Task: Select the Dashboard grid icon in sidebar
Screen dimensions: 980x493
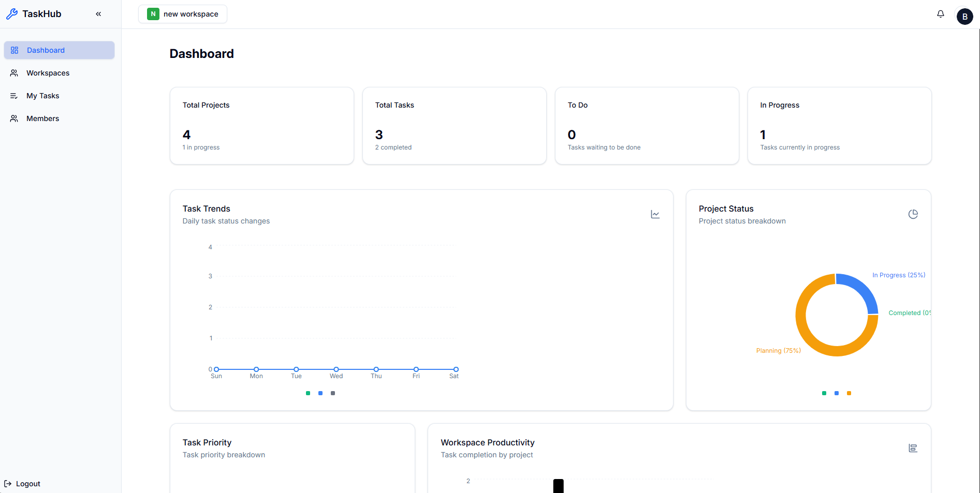Action: click(14, 50)
